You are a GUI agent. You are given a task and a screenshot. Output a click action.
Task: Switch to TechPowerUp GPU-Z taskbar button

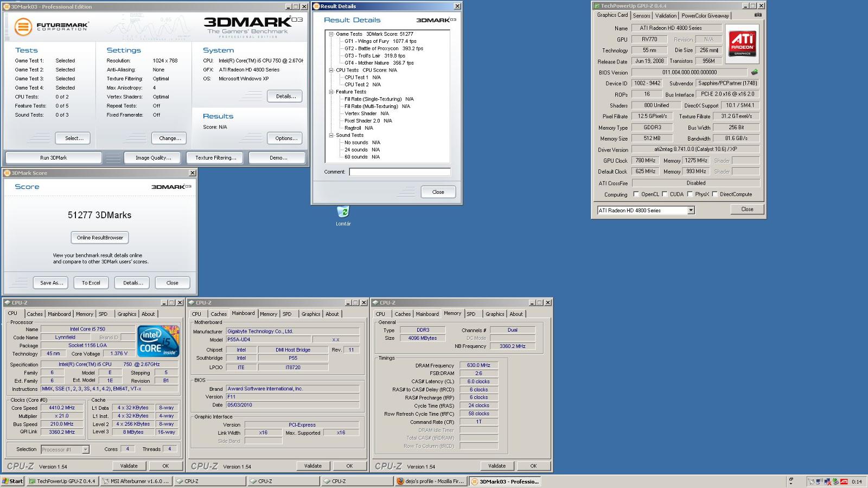tap(62, 481)
